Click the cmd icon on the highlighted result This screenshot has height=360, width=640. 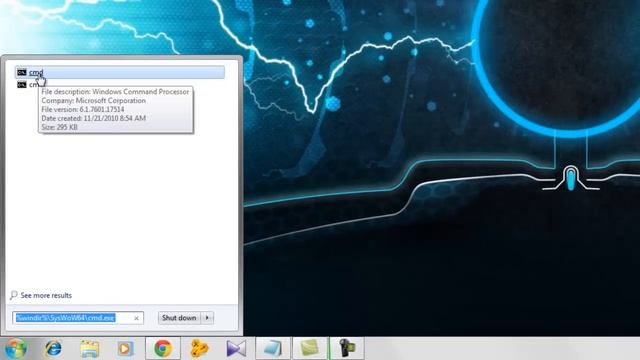coord(22,72)
